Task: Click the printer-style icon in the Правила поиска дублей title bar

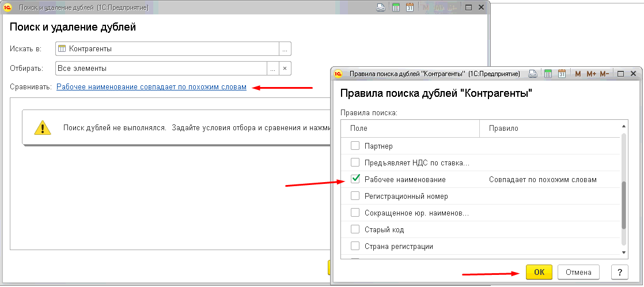Action: (533, 74)
